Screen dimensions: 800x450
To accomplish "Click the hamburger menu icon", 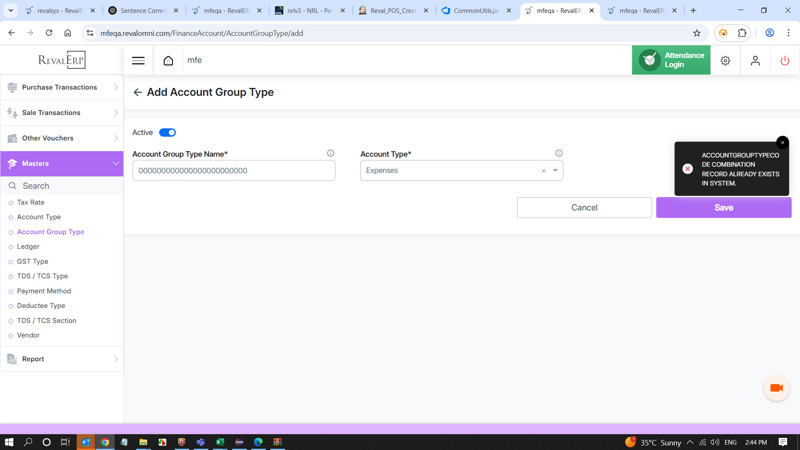I will [138, 60].
